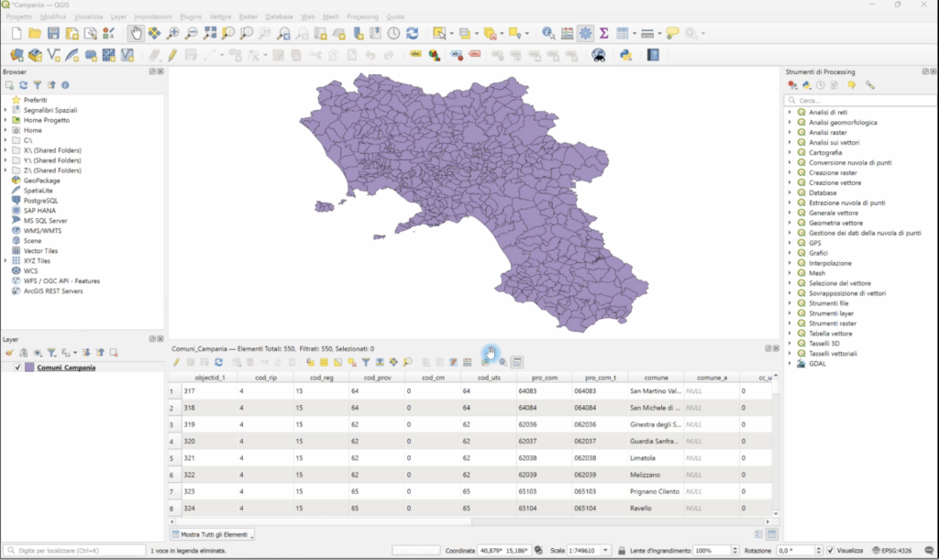Screen dimensions: 939x560
Task: Toggle editing pencil in main toolbar
Action: pos(172,55)
